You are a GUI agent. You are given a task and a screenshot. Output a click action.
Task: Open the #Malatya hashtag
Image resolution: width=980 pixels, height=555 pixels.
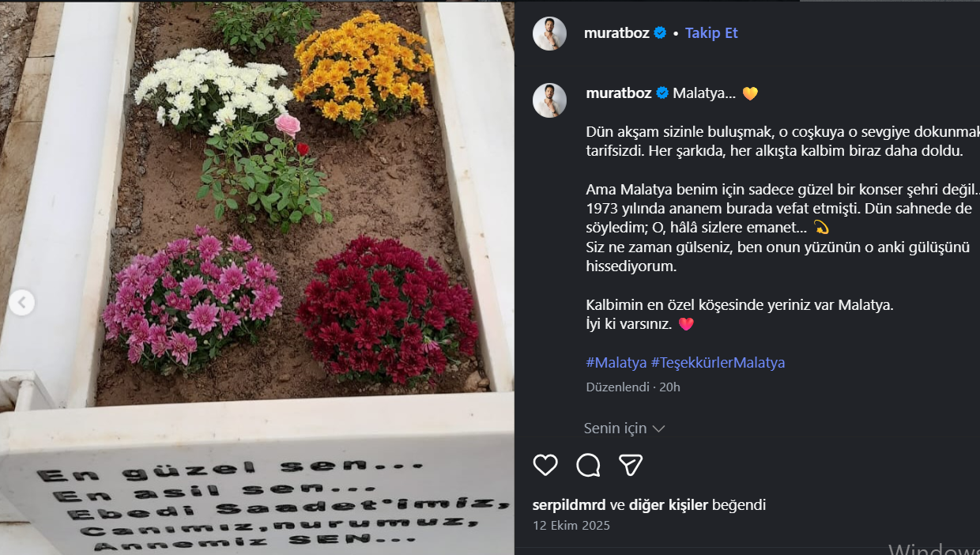[x=616, y=363]
